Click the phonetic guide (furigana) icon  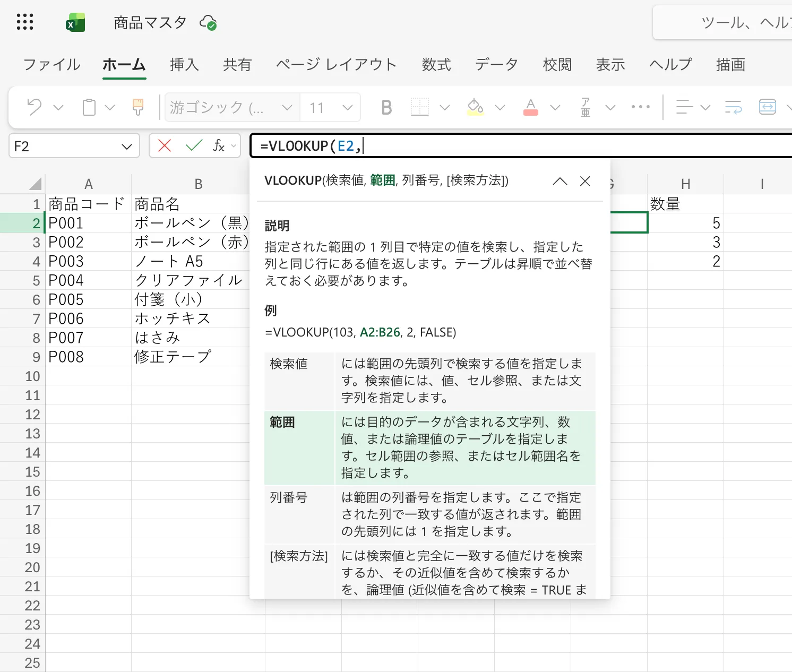(x=586, y=107)
